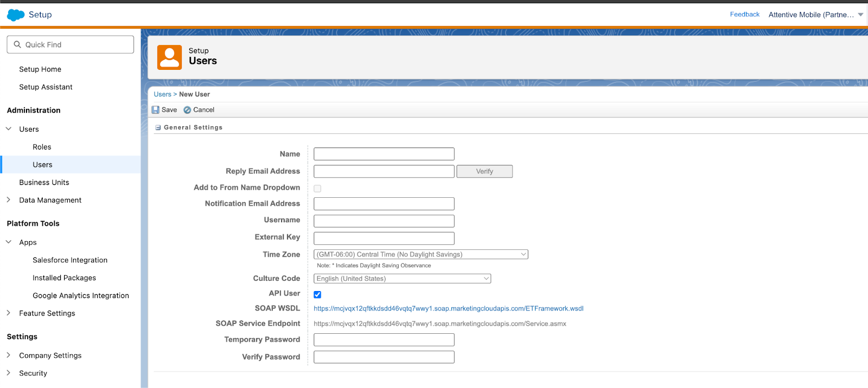This screenshot has height=388, width=868.
Task: Click the orange Users profile icon
Action: point(170,57)
